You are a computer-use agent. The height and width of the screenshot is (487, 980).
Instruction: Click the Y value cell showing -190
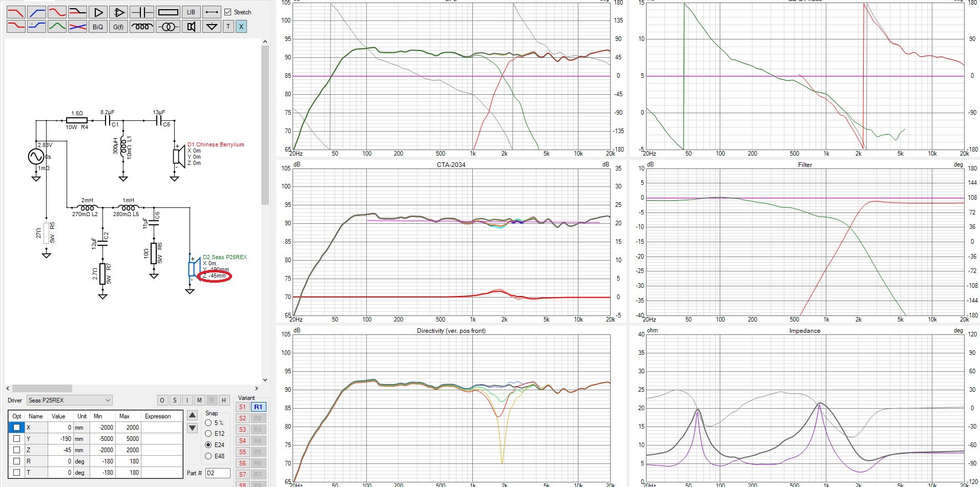click(x=60, y=439)
